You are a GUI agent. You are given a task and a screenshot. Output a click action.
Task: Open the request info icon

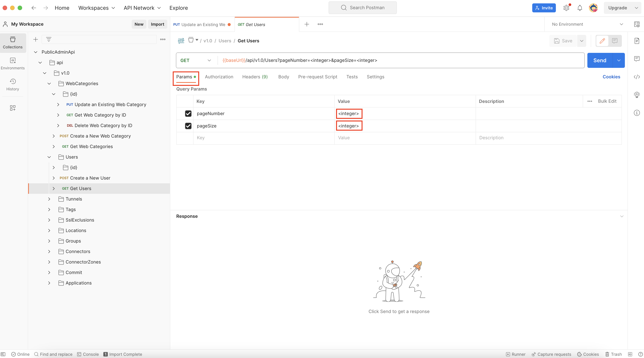637,113
